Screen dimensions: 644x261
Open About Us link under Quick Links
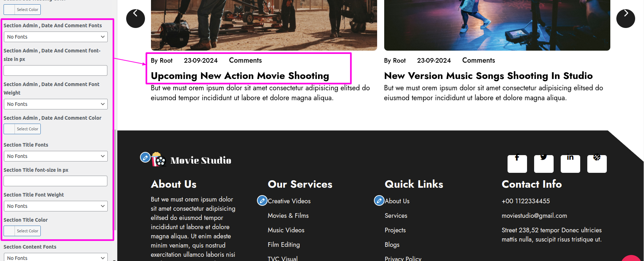pos(397,201)
